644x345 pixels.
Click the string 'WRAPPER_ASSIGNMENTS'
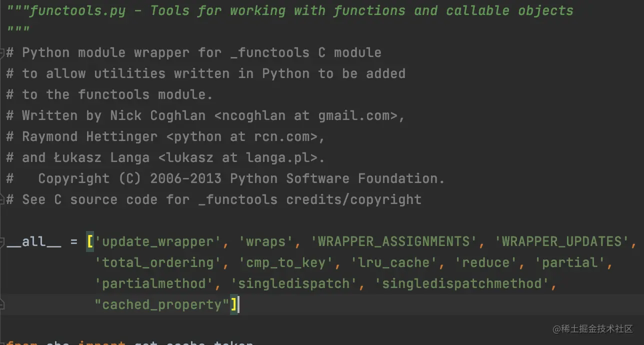pyautogui.click(x=393, y=241)
